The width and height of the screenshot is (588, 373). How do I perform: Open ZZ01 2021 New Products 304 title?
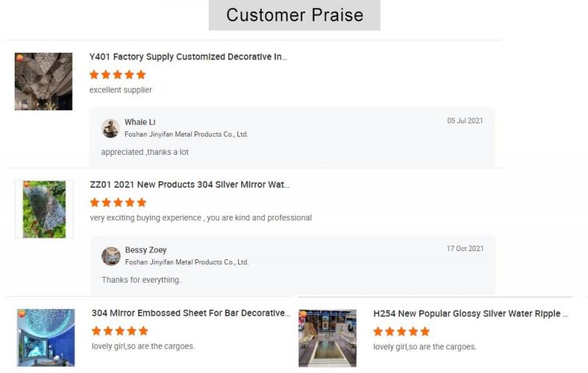click(190, 184)
